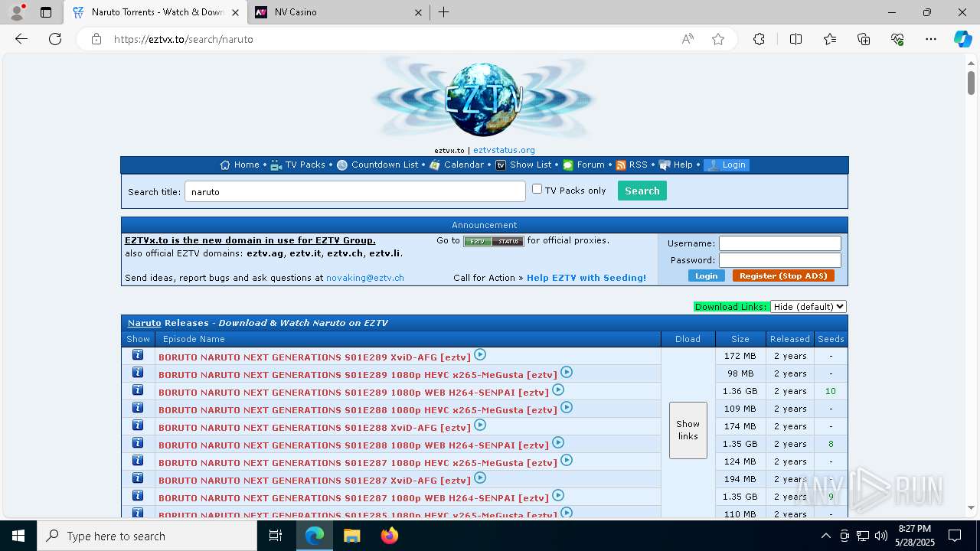Click the EZTV globe logo
The image size is (980, 551).
coord(484,99)
